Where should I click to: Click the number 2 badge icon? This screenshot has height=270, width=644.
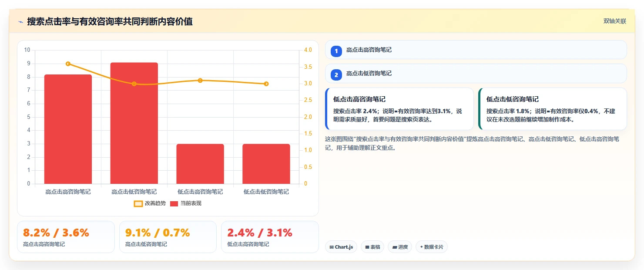[336, 74]
